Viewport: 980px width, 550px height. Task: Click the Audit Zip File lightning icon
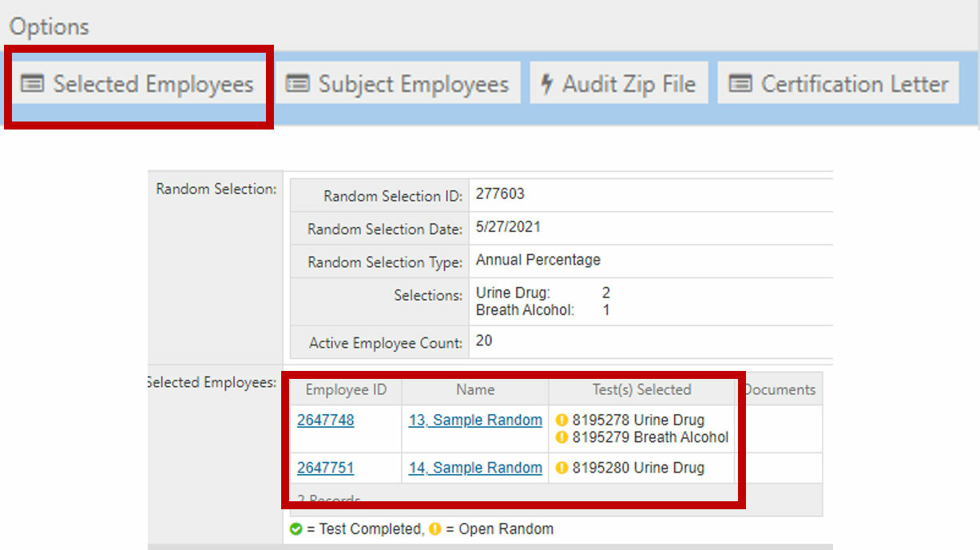[547, 84]
